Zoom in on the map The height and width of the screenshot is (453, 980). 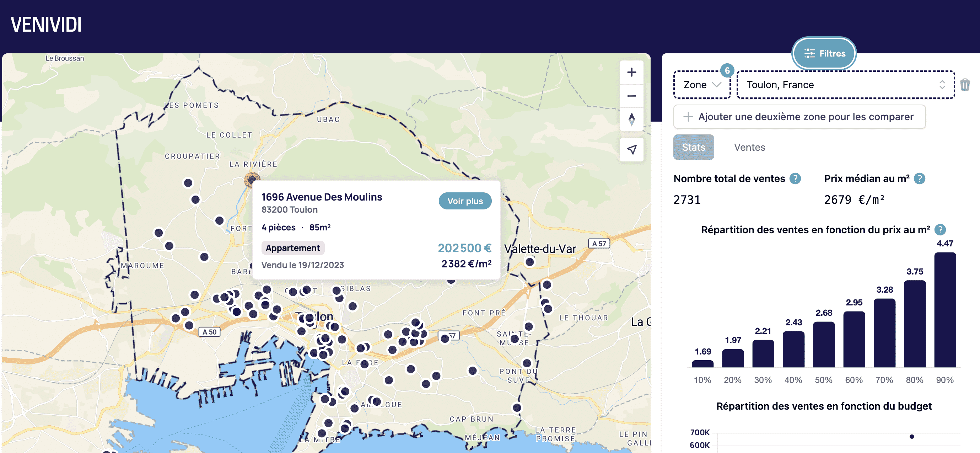pos(631,72)
